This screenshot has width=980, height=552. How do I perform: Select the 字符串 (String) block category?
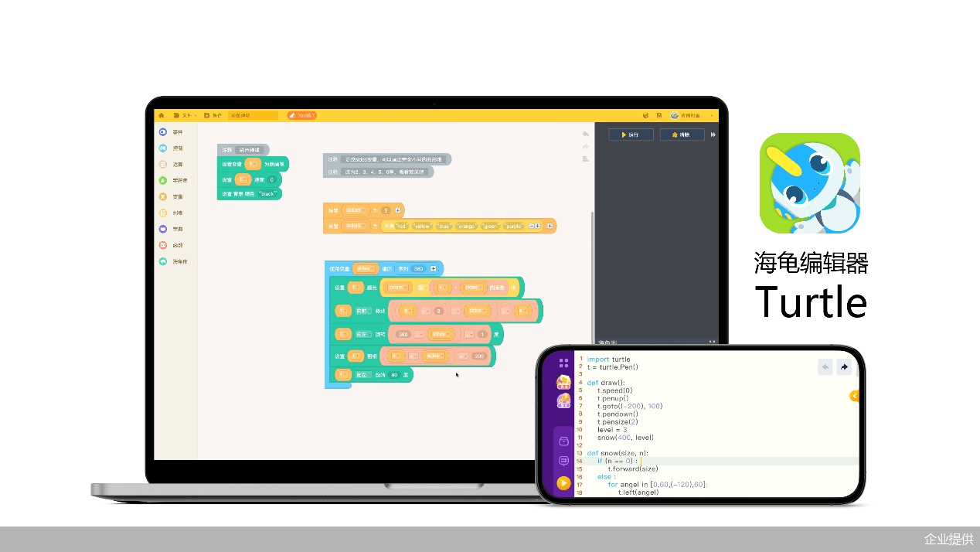coord(173,180)
